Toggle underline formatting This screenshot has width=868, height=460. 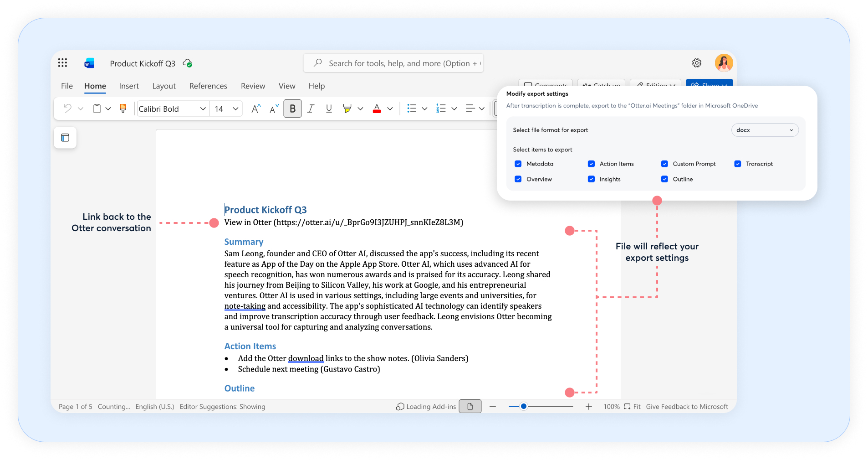329,109
